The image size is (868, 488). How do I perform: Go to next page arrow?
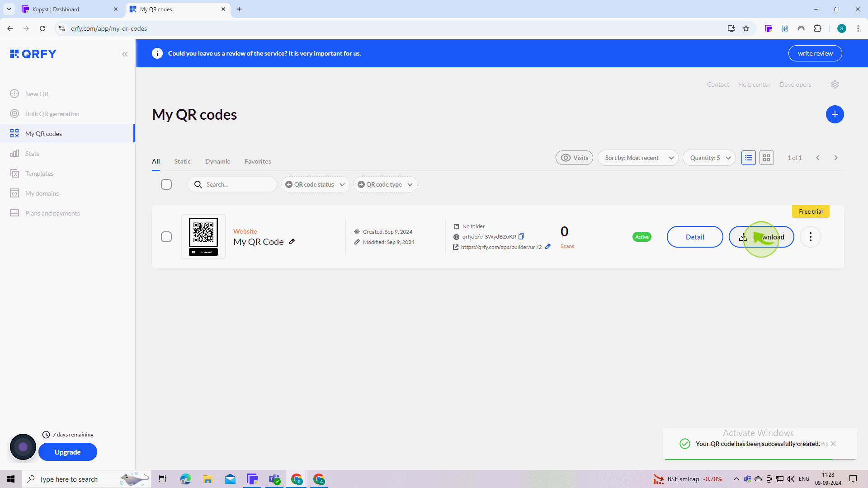pyautogui.click(x=835, y=158)
